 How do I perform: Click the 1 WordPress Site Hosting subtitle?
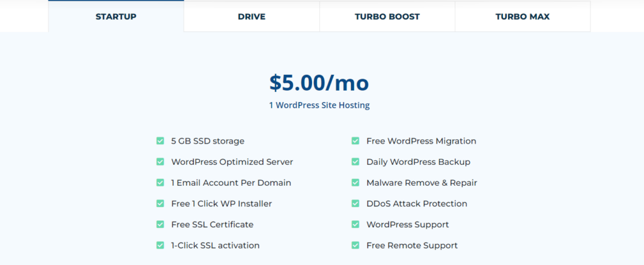(x=319, y=105)
